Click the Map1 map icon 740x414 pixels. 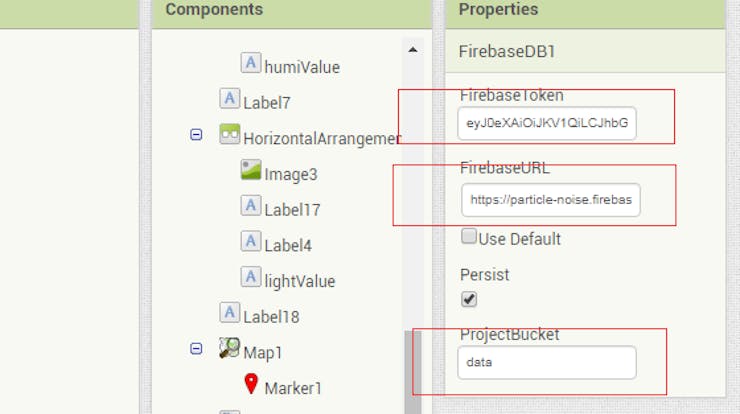(229, 348)
